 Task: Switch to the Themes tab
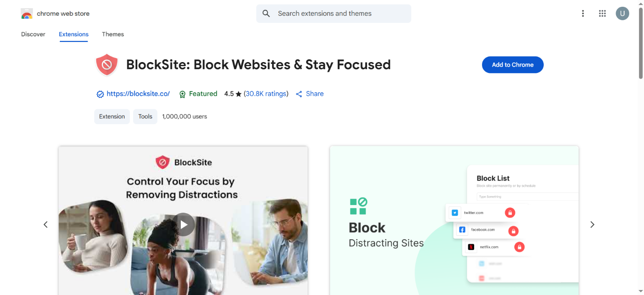pyautogui.click(x=112, y=34)
